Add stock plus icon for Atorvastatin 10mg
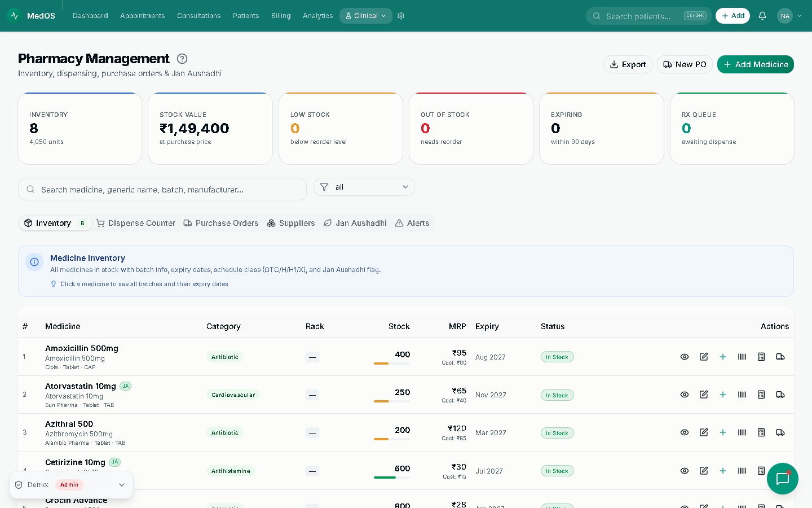The height and width of the screenshot is (508, 812). click(723, 395)
